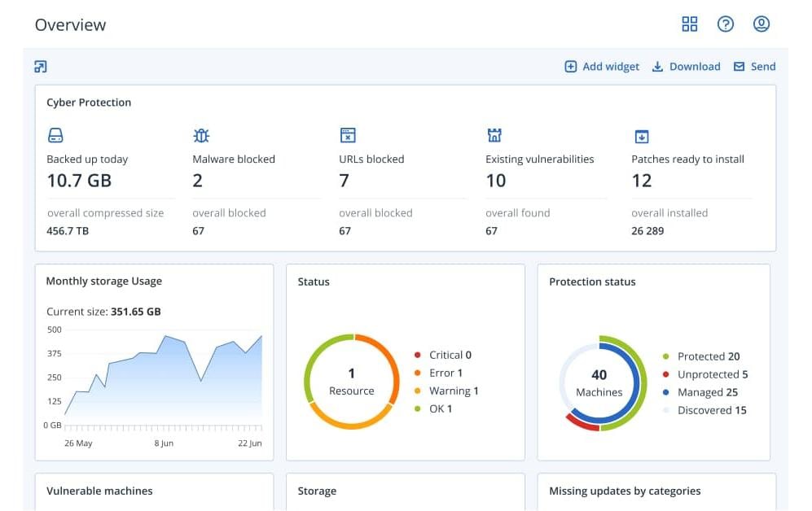
Task: Click the Status donut chart center
Action: point(352,382)
